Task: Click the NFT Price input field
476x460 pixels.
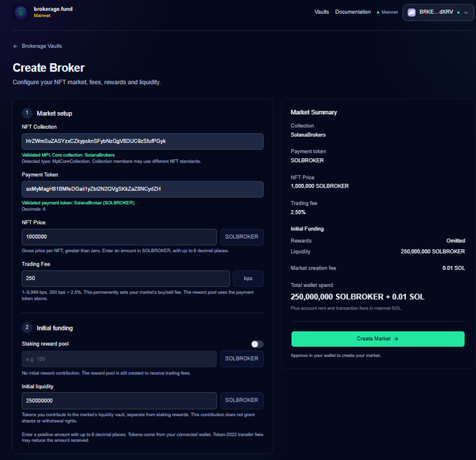Action: click(119, 237)
